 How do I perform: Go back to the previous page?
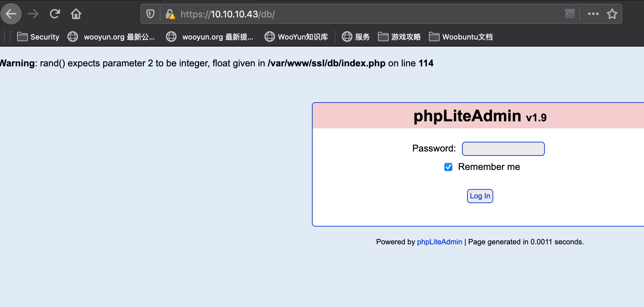(x=11, y=14)
